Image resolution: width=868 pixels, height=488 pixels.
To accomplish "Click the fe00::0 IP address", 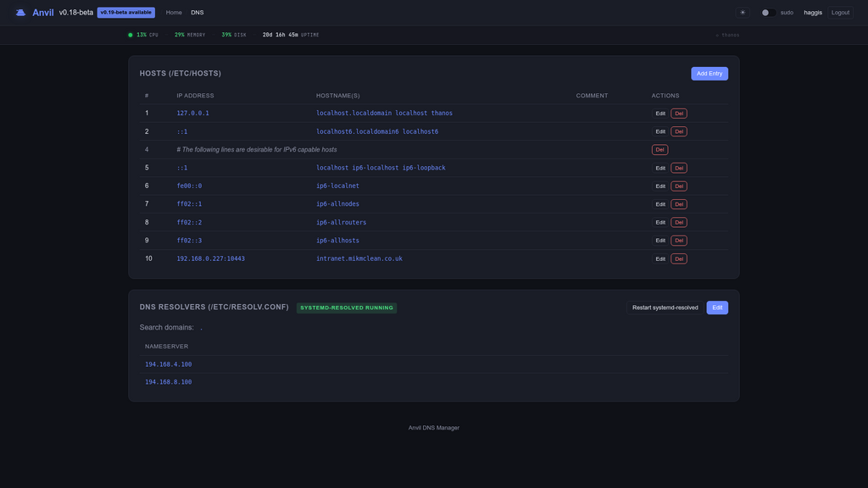I will 189,186.
